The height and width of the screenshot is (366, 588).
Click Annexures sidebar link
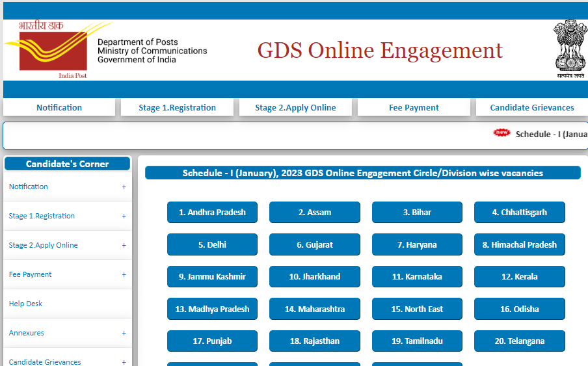(26, 333)
